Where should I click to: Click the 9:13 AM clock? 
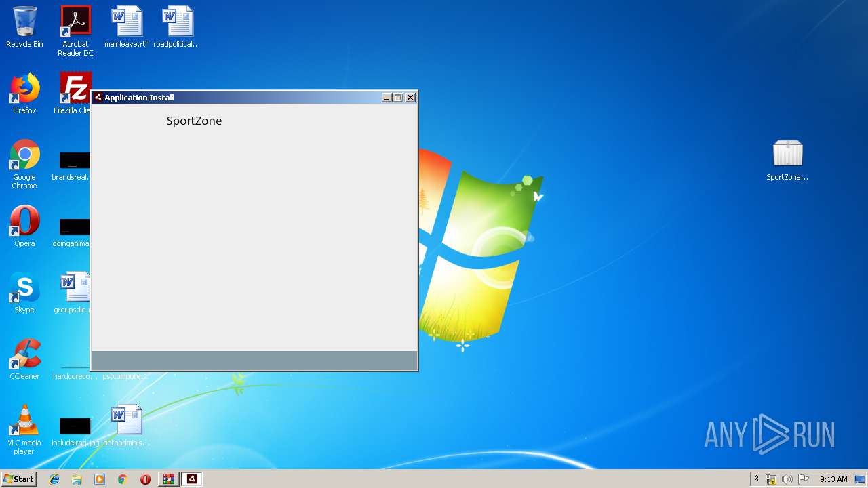[833, 479]
